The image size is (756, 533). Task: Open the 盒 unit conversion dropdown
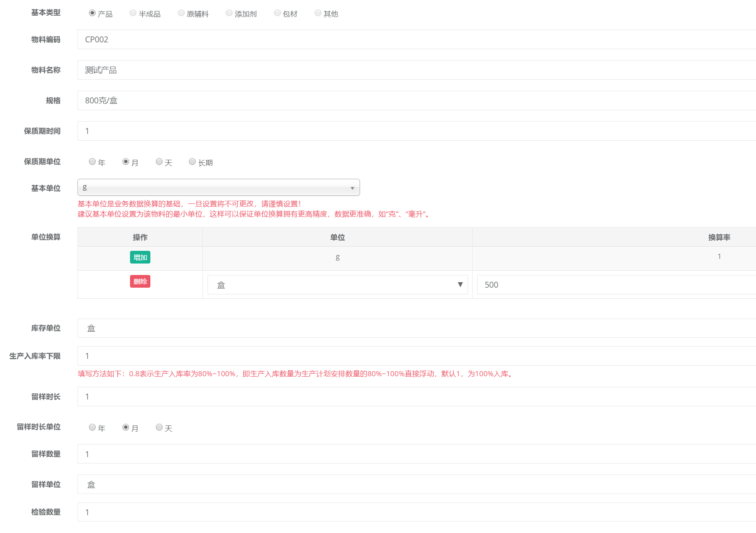[338, 285]
